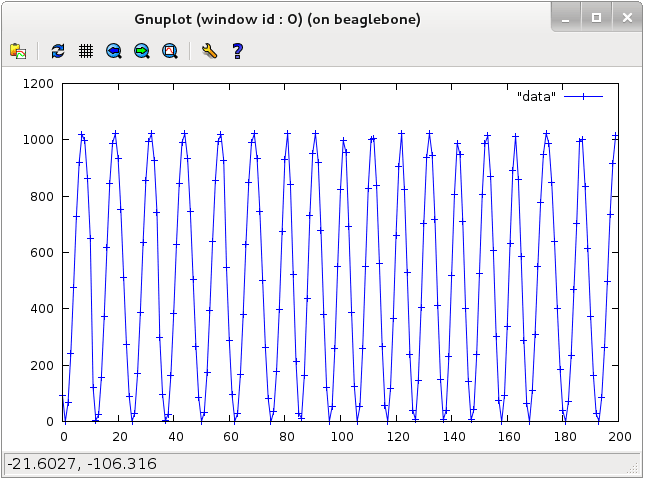Image resolution: width=645 pixels, height=480 pixels.
Task: Click the y-axis label 1200
Action: 38,84
